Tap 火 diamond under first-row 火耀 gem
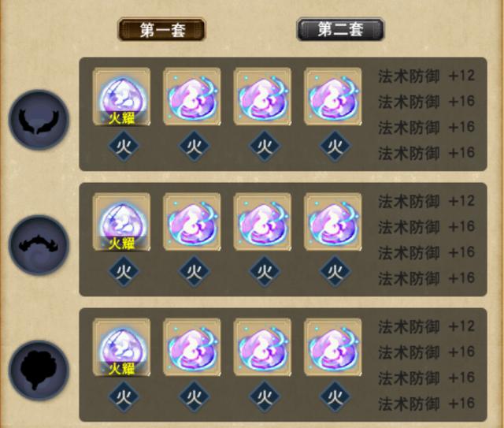 [124, 146]
